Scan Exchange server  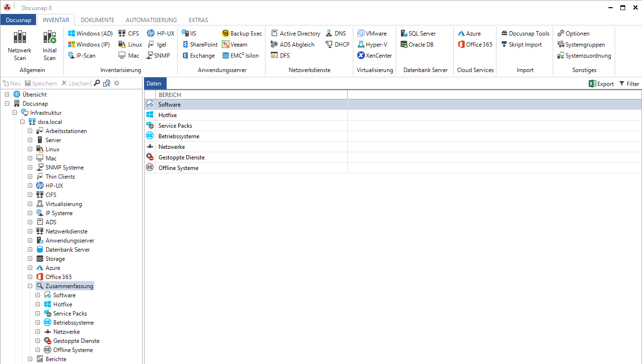tap(198, 56)
